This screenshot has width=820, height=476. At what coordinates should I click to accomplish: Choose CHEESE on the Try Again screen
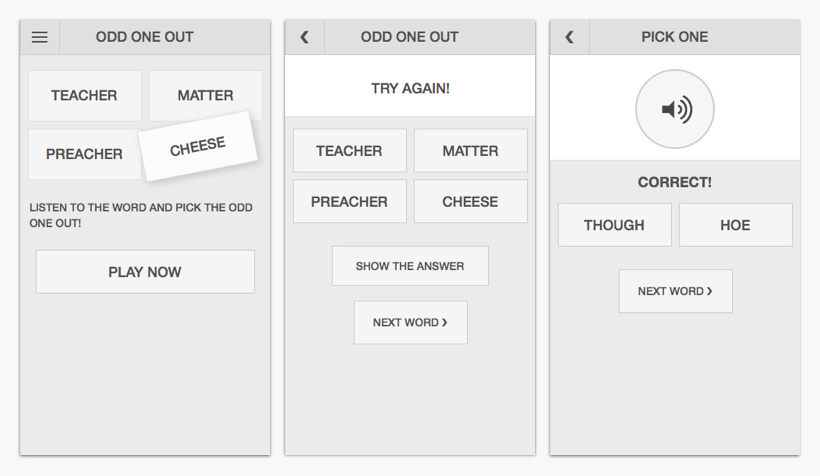[x=470, y=202]
